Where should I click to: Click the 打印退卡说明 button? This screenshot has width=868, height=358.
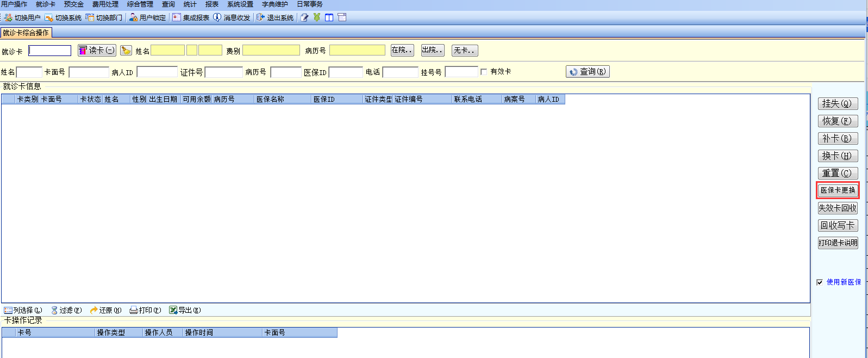pyautogui.click(x=838, y=243)
